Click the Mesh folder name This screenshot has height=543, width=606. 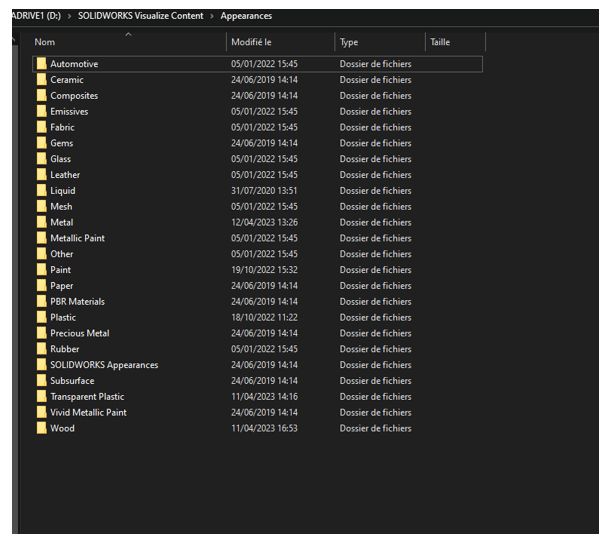pos(61,206)
